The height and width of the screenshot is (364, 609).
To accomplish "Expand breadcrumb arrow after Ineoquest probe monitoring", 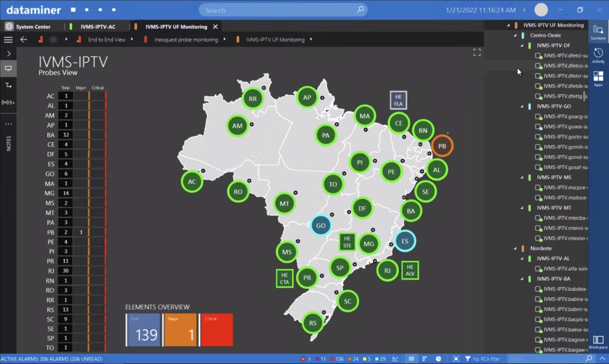I will 225,39.
